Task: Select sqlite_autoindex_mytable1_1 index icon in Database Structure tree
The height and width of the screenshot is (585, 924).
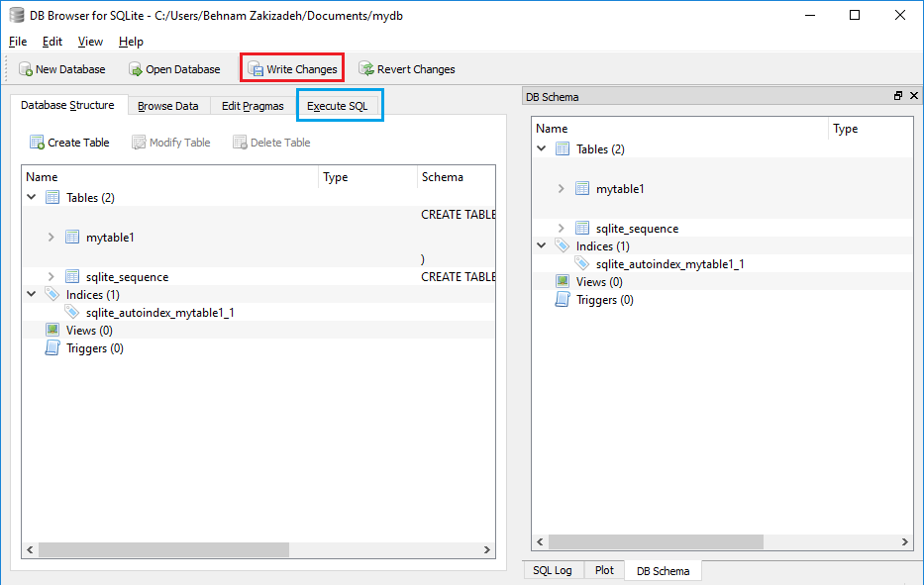Action: pos(72,312)
